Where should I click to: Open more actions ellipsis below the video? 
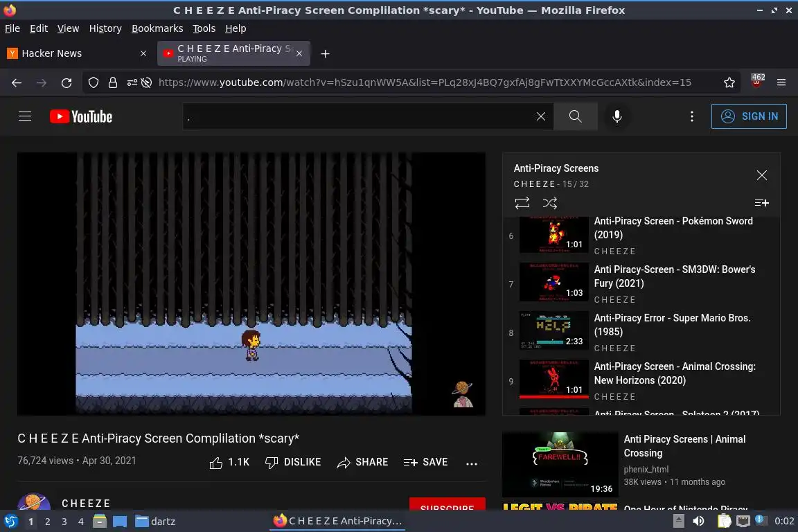471,463
